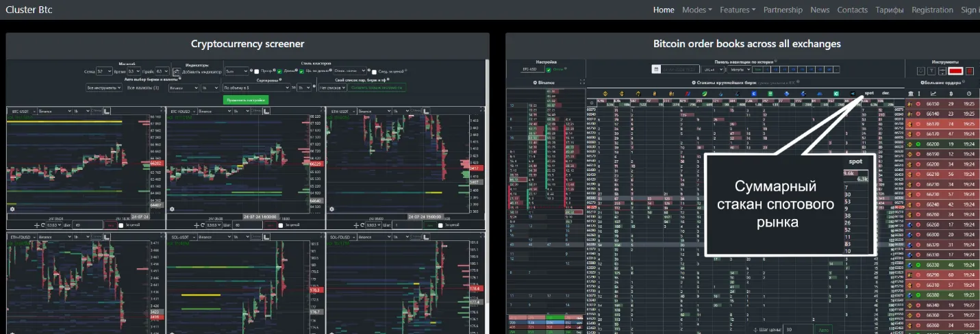Open the Сетка grid dropdown
The height and width of the screenshot is (334, 980).
104,71
